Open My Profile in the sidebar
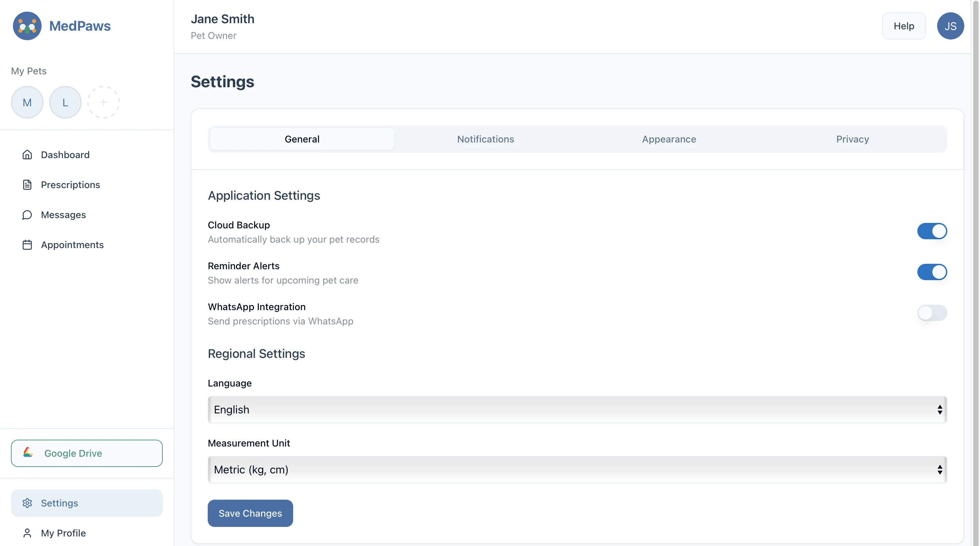 (x=87, y=533)
